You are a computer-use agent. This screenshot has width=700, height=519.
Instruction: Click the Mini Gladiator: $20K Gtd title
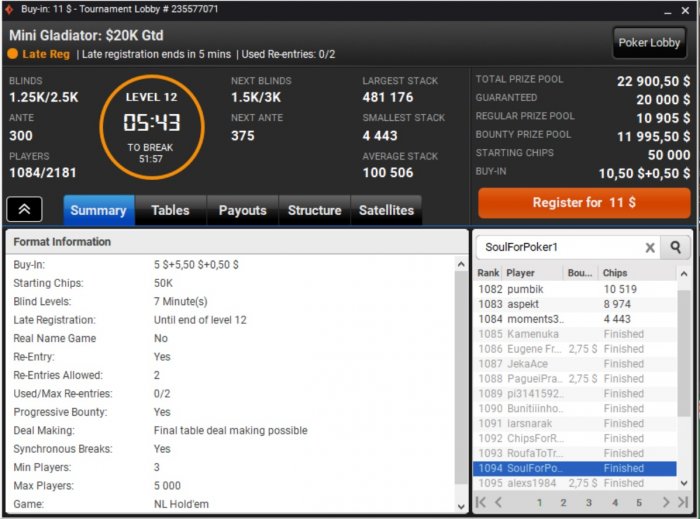[x=86, y=35]
